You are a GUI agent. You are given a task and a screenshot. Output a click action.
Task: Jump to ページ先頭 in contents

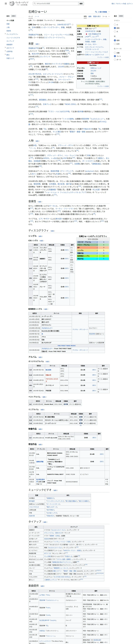point(10,21)
